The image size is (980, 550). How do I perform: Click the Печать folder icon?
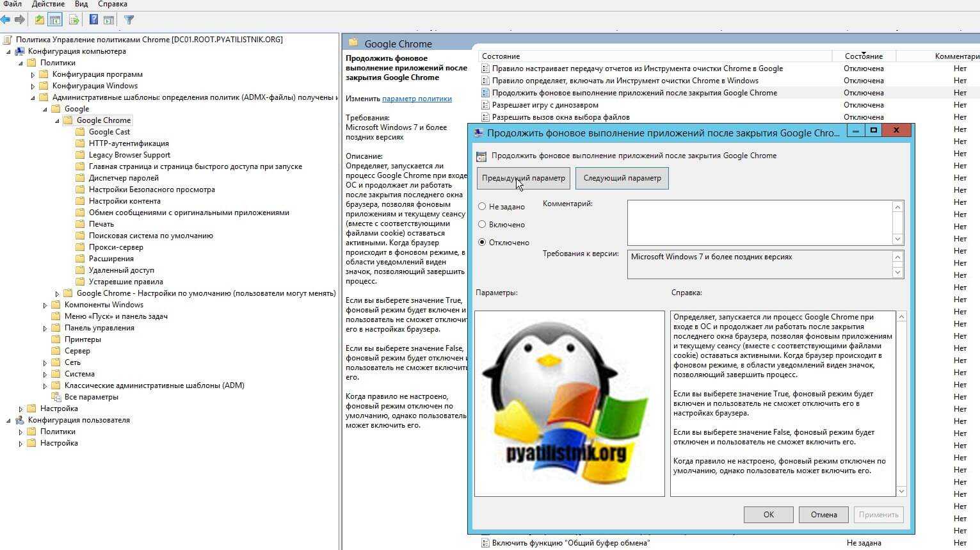(x=80, y=224)
